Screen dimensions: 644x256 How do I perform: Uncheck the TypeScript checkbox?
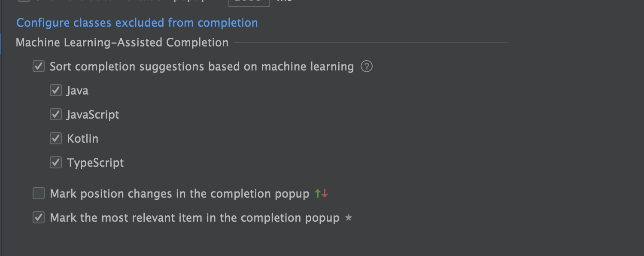pos(56,163)
